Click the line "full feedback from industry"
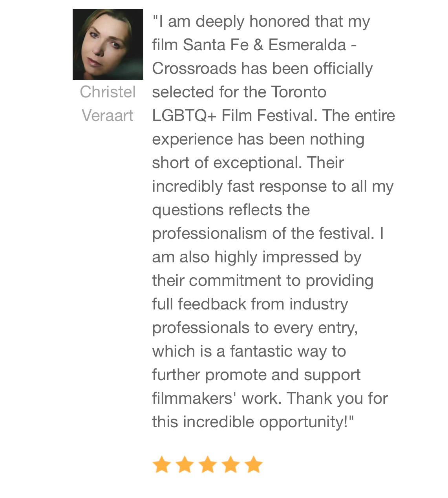The height and width of the screenshot is (498, 448). (x=250, y=304)
